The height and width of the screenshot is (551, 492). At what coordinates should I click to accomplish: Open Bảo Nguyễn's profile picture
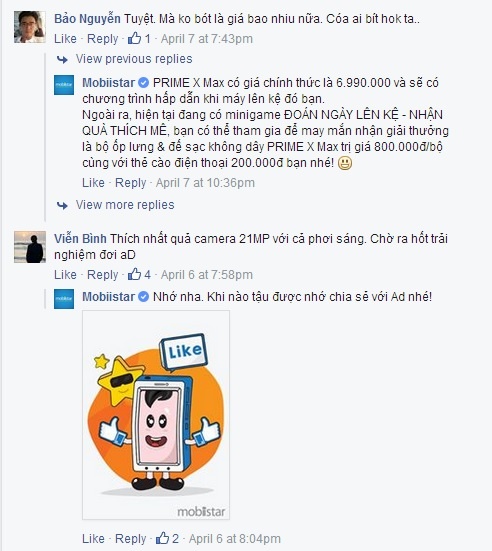click(30, 27)
